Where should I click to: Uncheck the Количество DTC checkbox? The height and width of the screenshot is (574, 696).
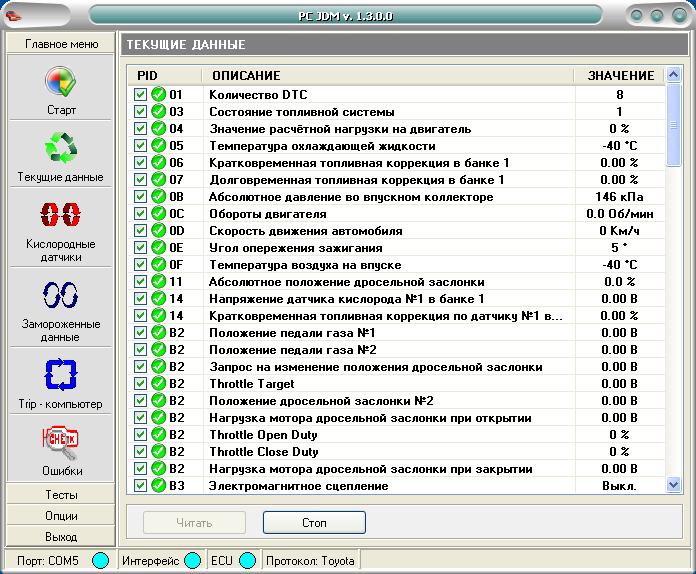(x=141, y=95)
